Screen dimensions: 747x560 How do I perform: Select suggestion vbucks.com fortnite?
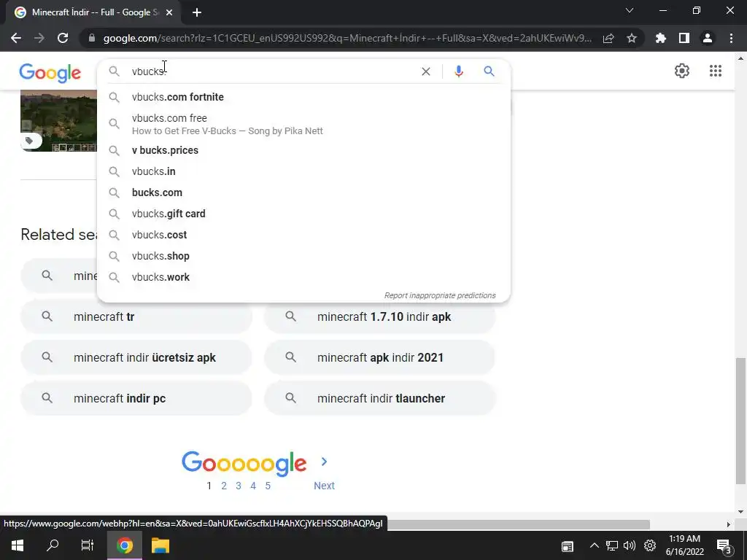point(303,97)
